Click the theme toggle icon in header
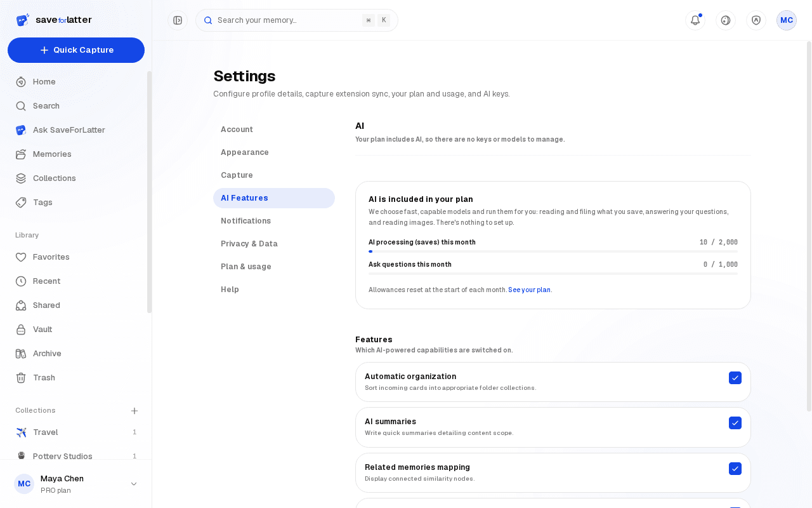 pos(726,20)
